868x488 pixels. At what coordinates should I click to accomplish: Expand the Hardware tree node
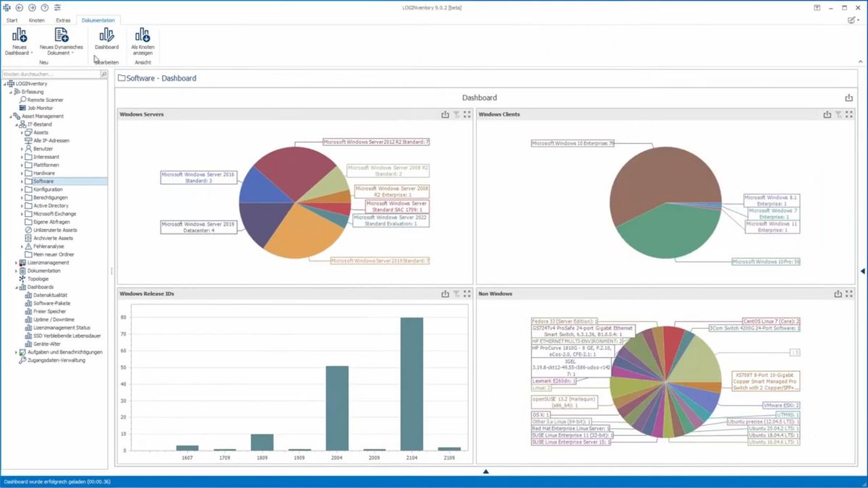tap(22, 174)
